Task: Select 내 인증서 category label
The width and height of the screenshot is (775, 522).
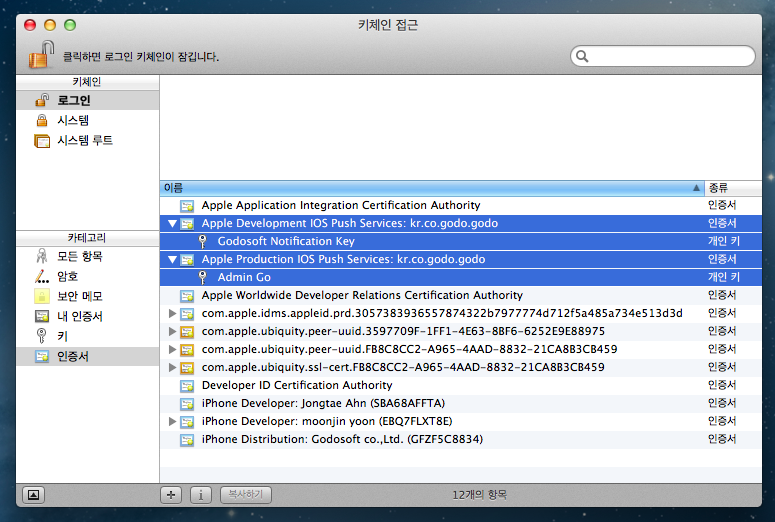Action: coord(80,316)
